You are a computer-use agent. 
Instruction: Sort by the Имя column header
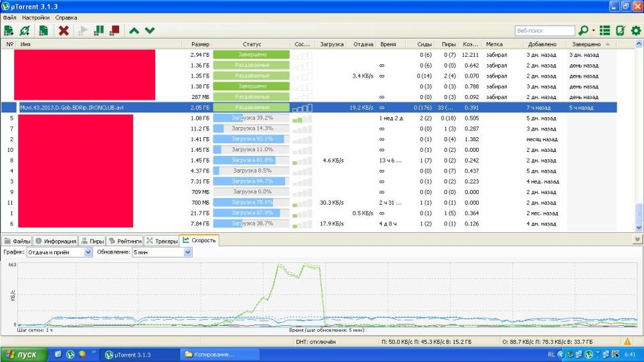click(x=99, y=44)
